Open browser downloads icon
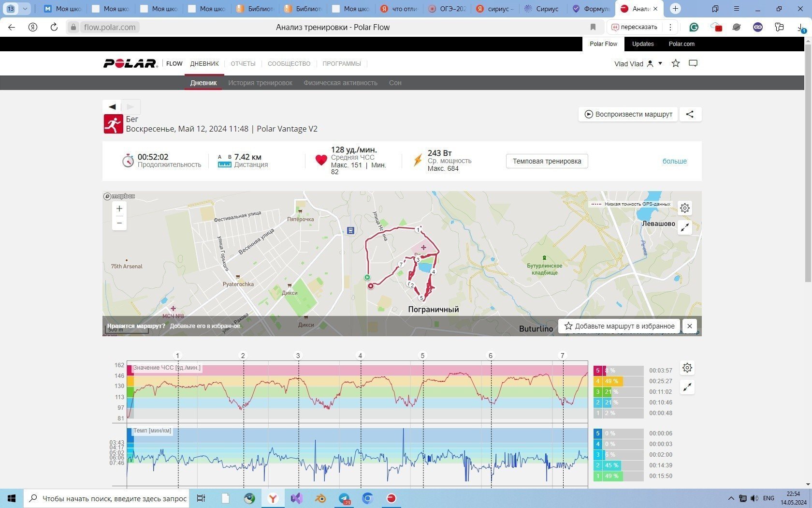Viewport: 812px width, 508px height. [x=800, y=28]
